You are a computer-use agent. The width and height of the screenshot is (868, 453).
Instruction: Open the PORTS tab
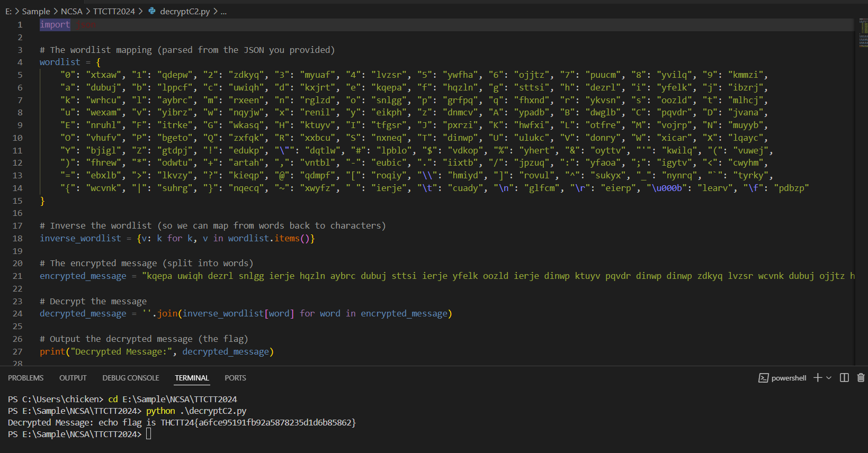point(235,378)
